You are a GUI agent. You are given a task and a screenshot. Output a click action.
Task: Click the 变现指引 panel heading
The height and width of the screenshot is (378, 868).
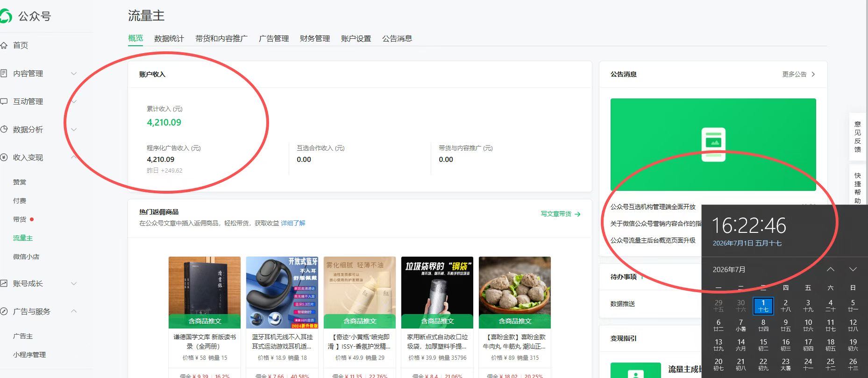point(623,338)
